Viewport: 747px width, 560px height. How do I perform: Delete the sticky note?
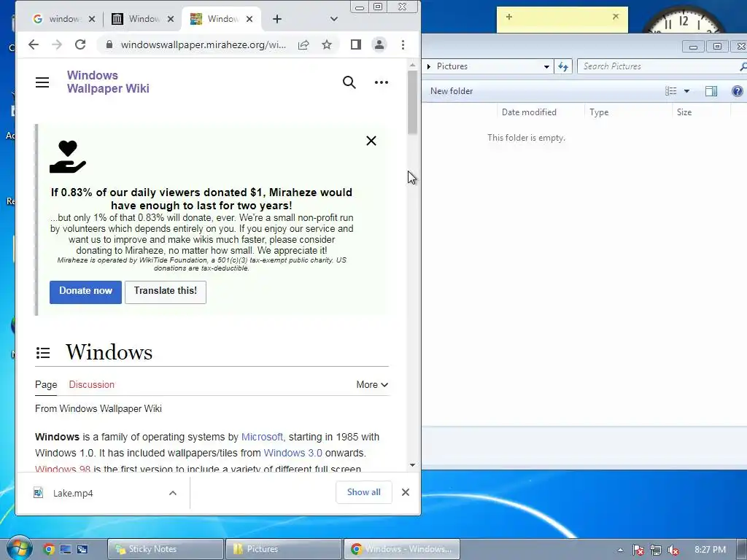pos(616,17)
